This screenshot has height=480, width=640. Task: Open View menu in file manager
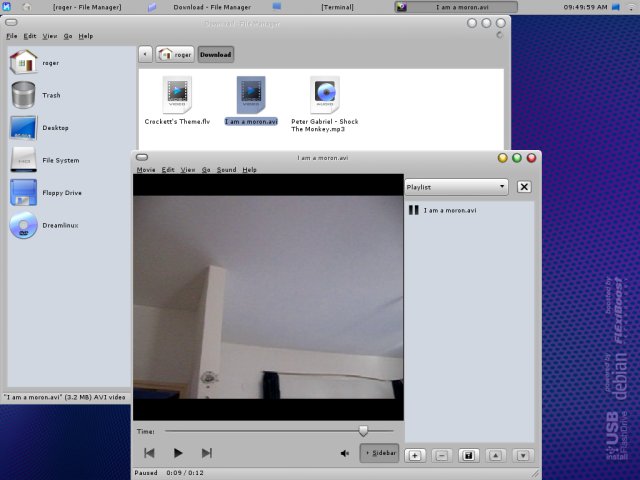click(x=50, y=36)
